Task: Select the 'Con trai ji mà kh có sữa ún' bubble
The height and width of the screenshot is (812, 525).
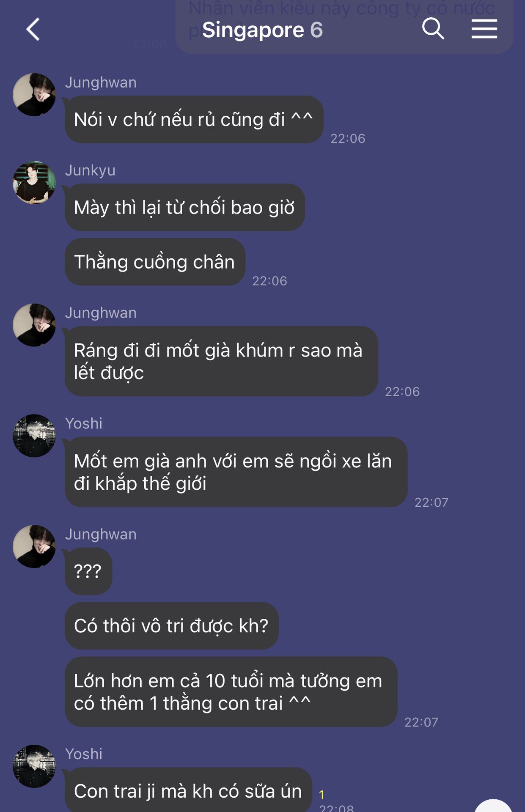Action: pos(188,790)
